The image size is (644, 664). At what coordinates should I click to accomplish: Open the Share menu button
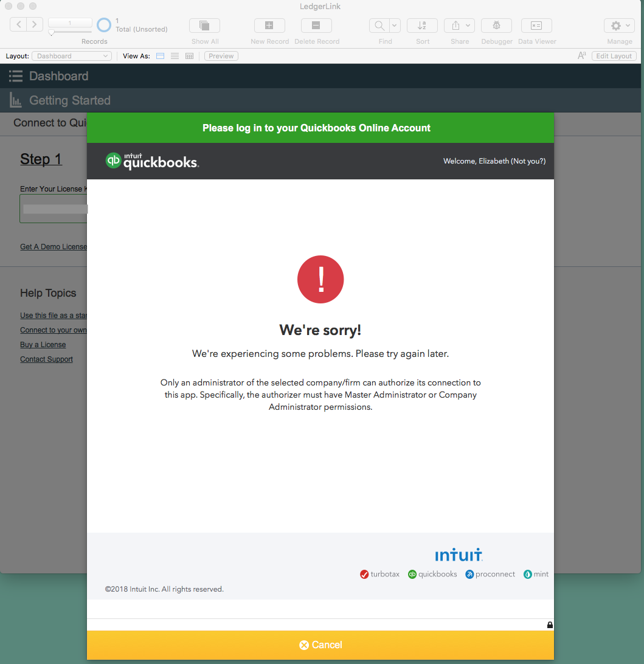tap(459, 26)
